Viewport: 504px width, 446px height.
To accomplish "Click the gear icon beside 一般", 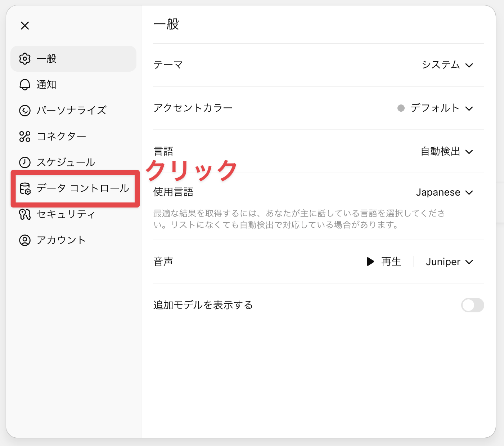I will click(25, 59).
